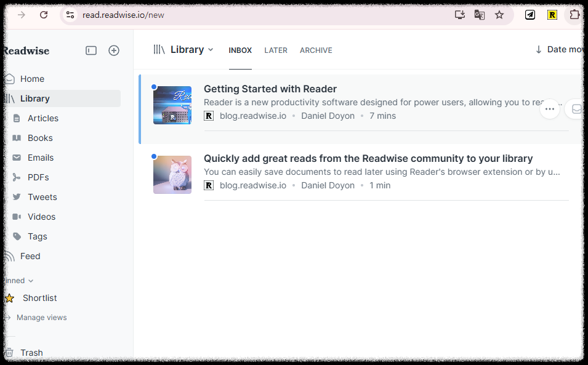Select Library in the sidebar
Image resolution: width=588 pixels, height=365 pixels.
(x=63, y=98)
